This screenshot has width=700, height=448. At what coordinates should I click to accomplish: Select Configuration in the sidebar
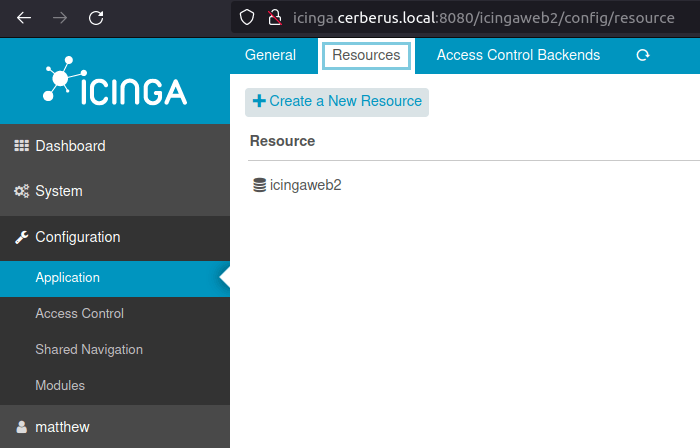[x=115, y=237]
